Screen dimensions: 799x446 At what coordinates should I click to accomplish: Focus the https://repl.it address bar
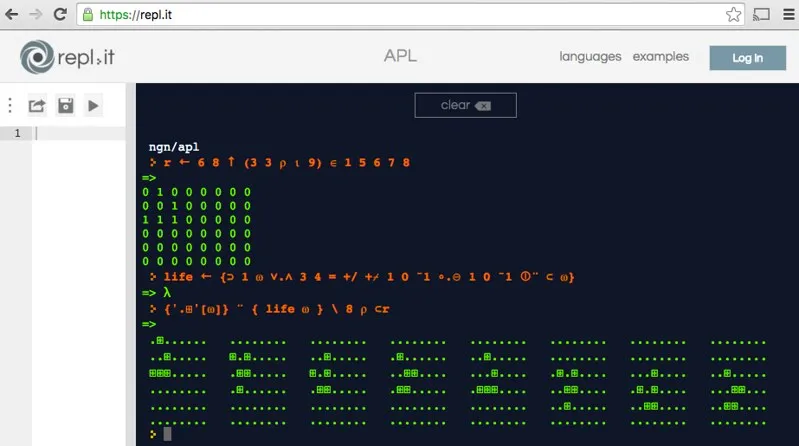click(x=410, y=14)
